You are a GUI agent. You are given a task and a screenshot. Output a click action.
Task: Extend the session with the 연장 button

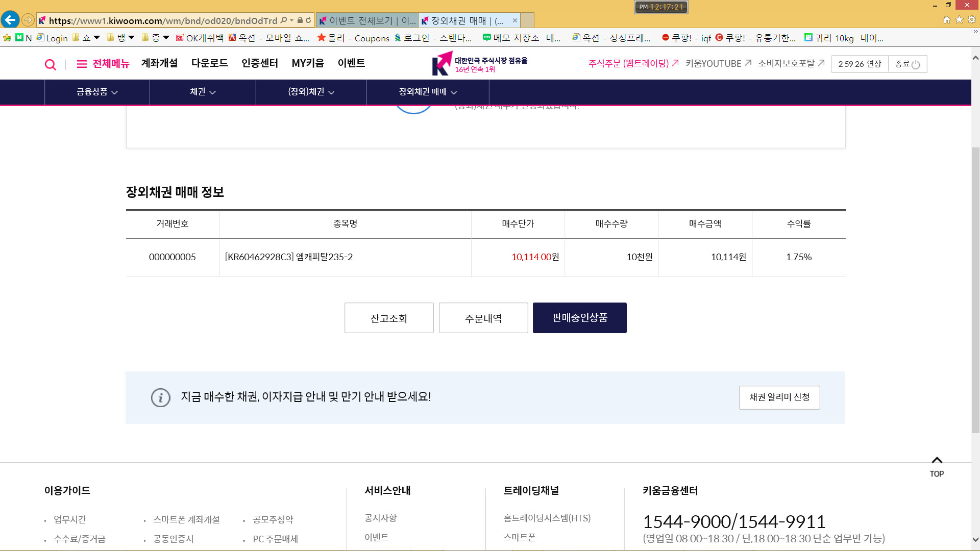(874, 64)
